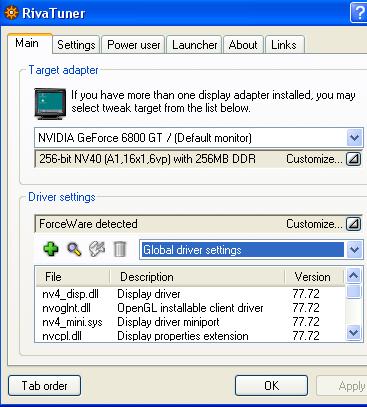Open the Power user tab

click(x=134, y=45)
